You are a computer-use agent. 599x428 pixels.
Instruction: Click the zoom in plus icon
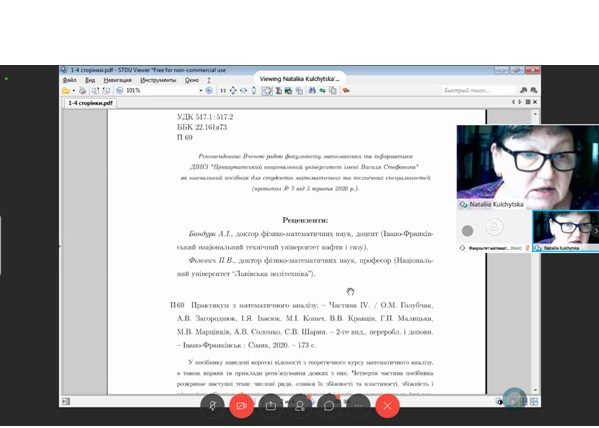click(x=209, y=91)
